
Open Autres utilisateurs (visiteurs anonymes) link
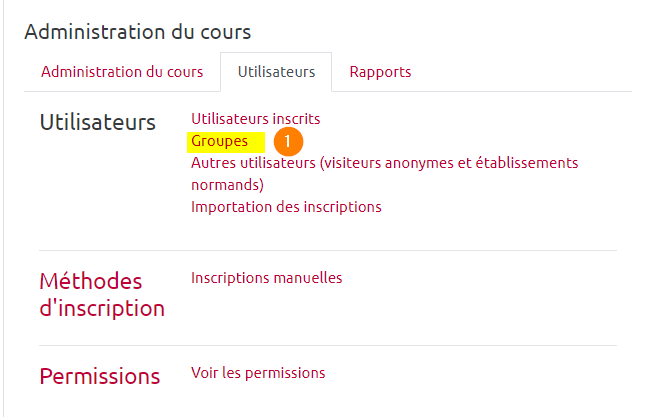[384, 163]
